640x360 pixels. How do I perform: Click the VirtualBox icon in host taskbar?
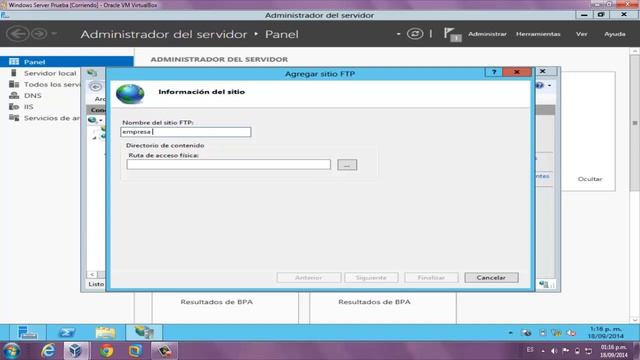coord(76,351)
